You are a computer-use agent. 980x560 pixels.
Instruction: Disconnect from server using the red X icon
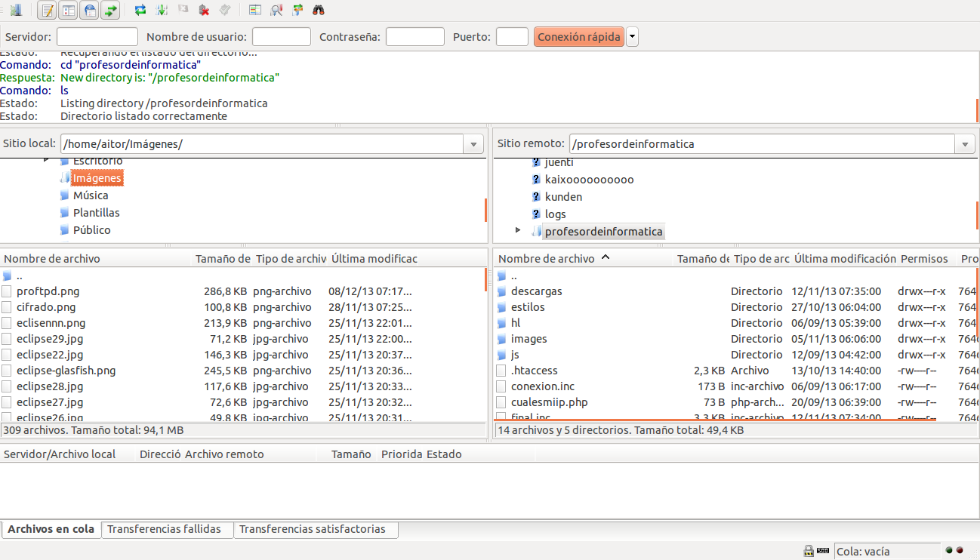coord(204,10)
